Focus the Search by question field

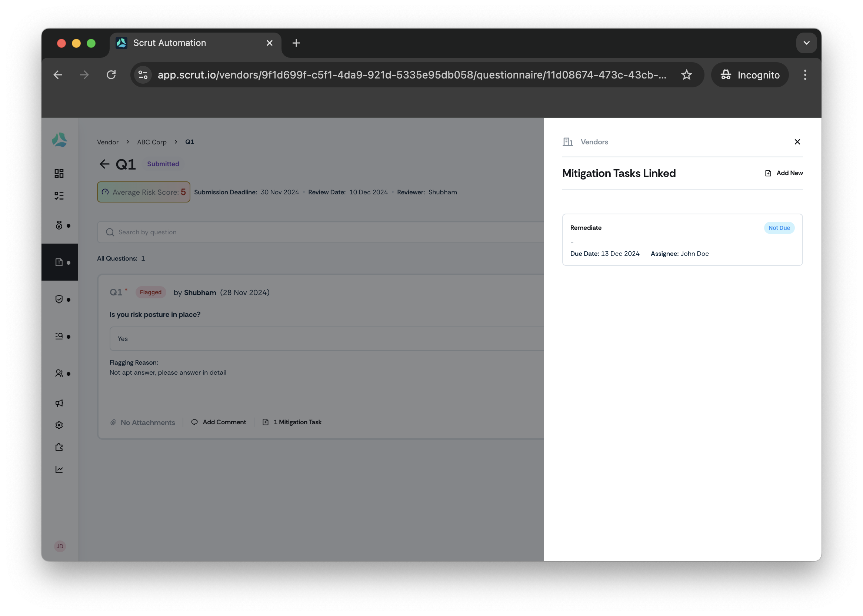click(320, 232)
